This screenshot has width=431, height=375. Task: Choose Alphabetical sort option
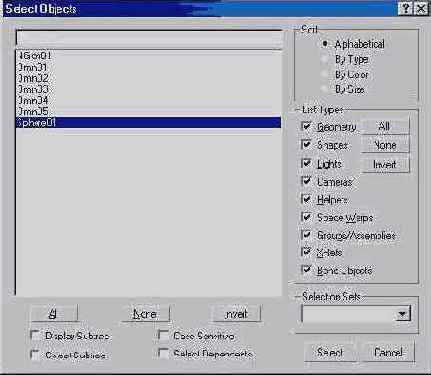[325, 44]
